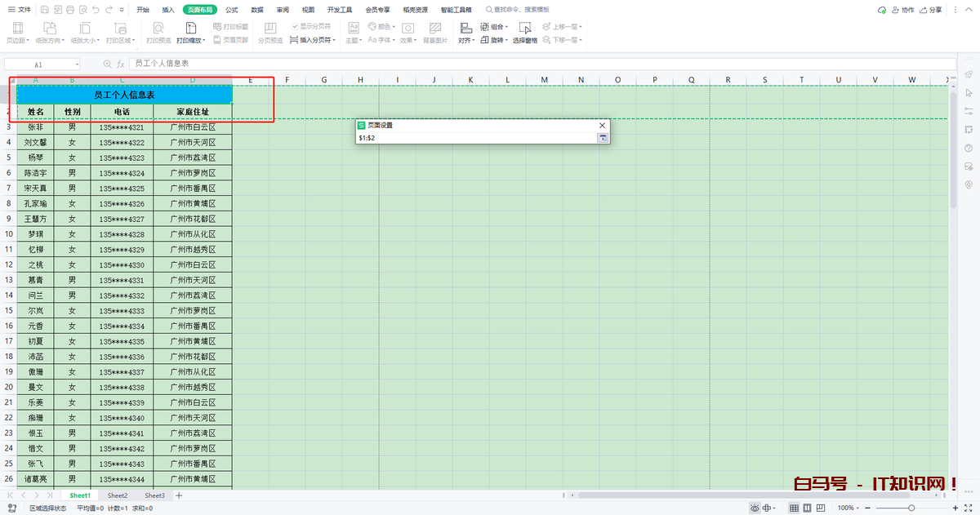Switch to the Sheet2 tab
This screenshot has height=515, width=980.
pyautogui.click(x=118, y=495)
